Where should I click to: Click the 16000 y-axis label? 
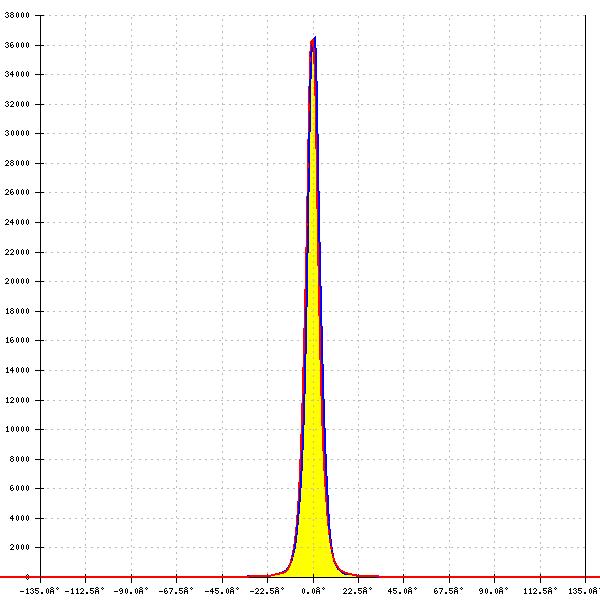pos(17,340)
